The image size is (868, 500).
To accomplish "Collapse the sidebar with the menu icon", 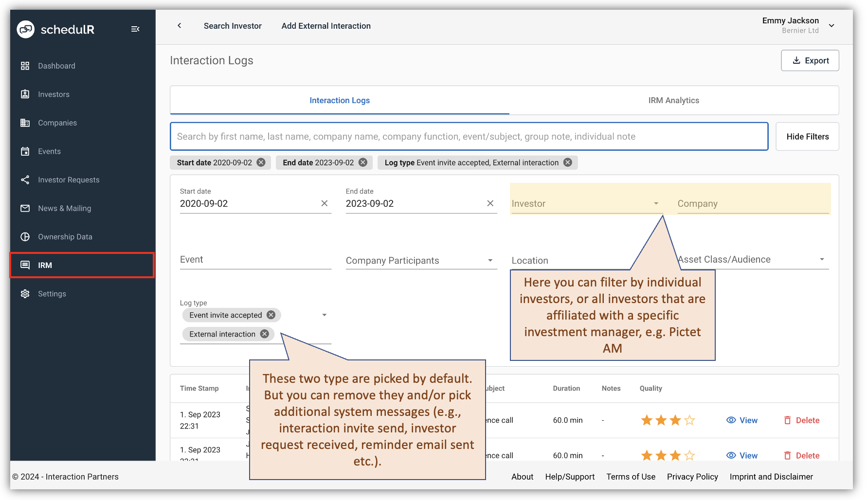I will 135,29.
